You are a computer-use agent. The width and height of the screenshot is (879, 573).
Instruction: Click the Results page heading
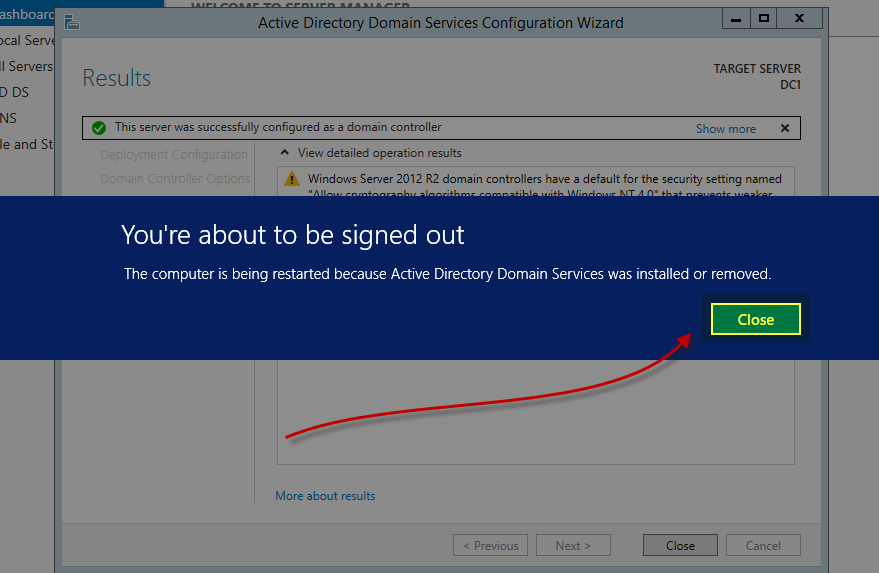(117, 78)
